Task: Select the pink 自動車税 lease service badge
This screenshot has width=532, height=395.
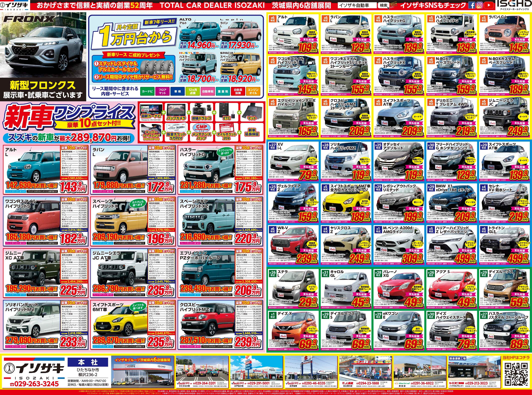Action: [208, 91]
